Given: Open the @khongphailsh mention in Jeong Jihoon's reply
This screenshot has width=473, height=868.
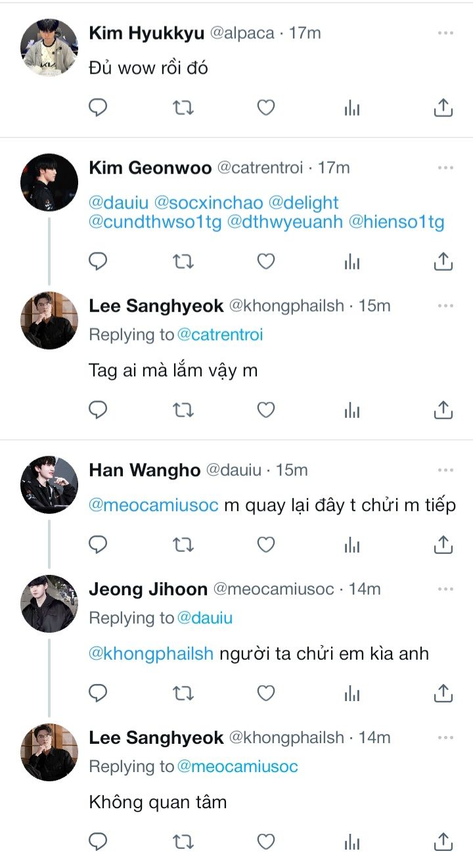Looking at the screenshot, I should click(x=151, y=654).
